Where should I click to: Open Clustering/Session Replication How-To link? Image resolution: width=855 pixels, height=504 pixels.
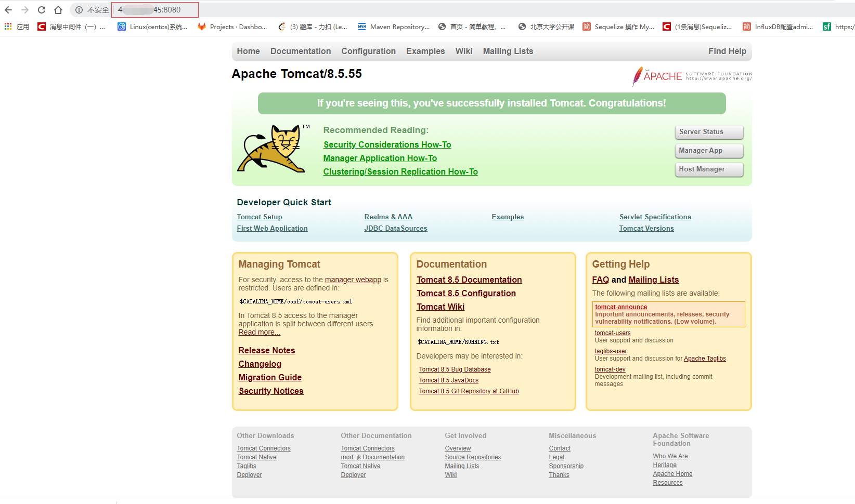coord(400,171)
